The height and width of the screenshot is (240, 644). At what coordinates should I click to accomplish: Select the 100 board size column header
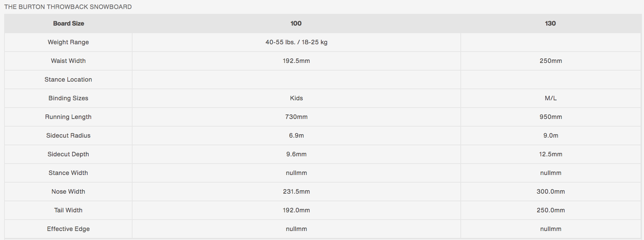click(x=296, y=24)
